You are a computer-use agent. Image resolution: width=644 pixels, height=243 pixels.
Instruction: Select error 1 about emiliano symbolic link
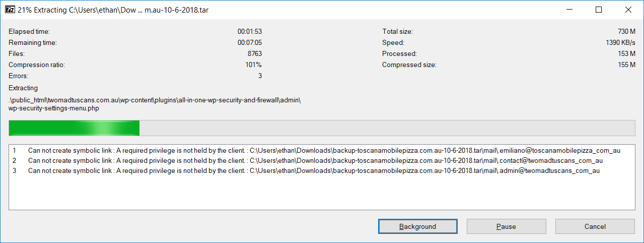tap(316, 150)
